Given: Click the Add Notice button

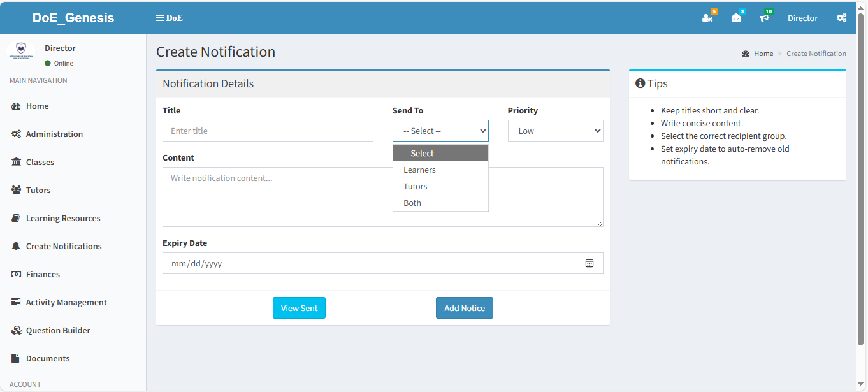Looking at the screenshot, I should pyautogui.click(x=464, y=308).
